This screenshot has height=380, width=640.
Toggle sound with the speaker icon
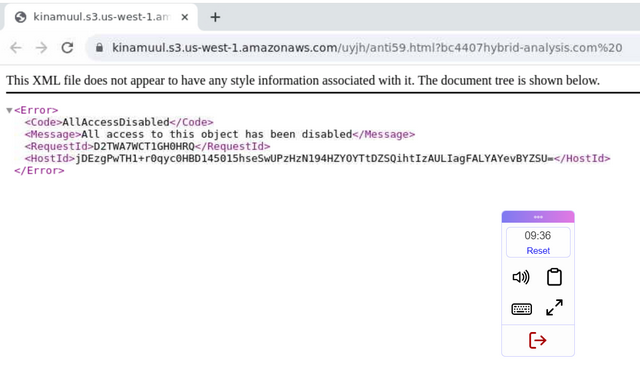(x=521, y=277)
